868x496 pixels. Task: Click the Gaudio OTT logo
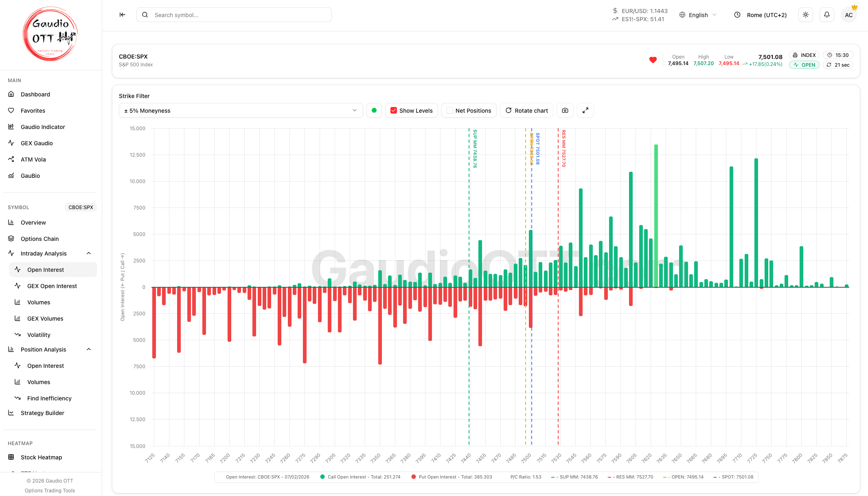click(x=50, y=34)
